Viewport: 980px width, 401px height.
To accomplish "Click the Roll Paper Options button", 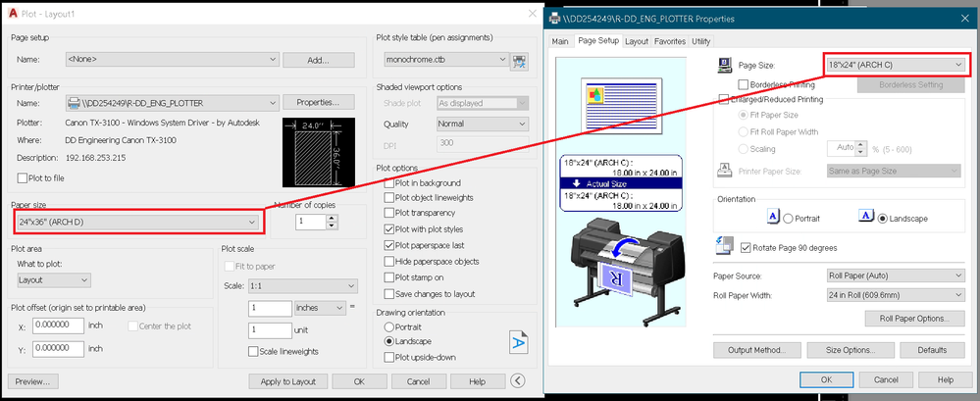I will coord(914,318).
